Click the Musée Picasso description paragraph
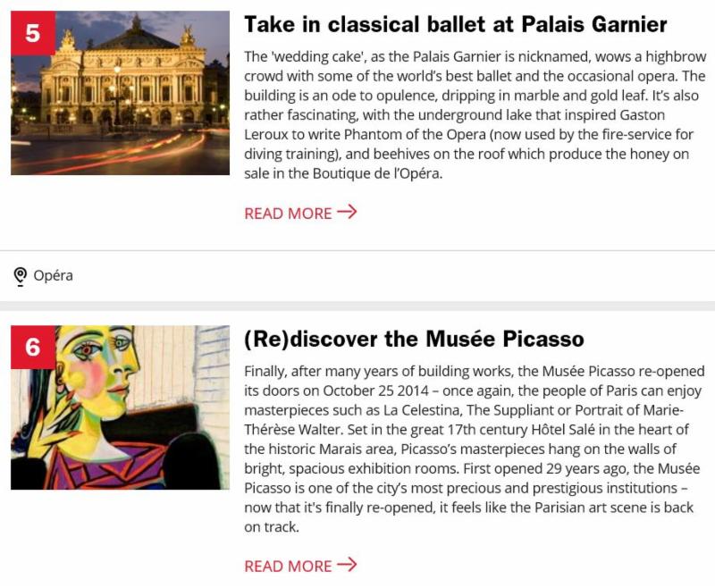The height and width of the screenshot is (588, 715). [x=475, y=449]
